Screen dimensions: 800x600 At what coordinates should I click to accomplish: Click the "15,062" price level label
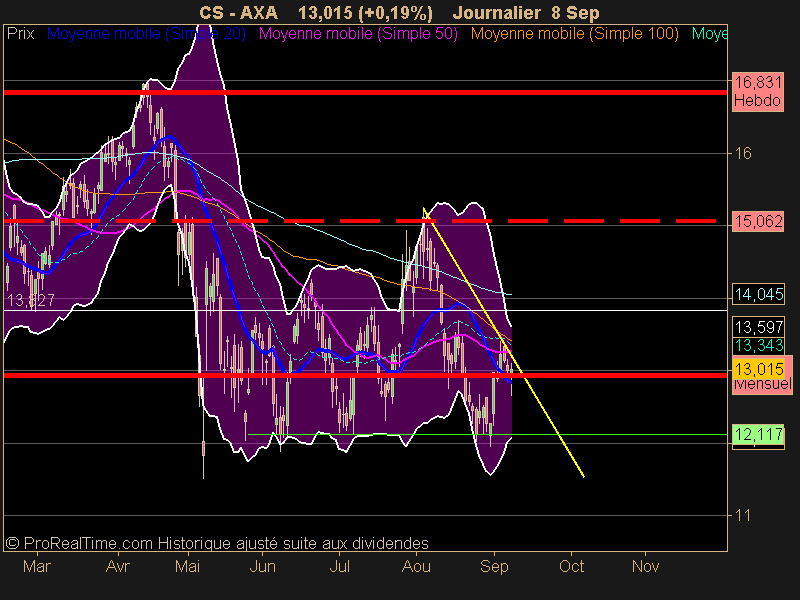click(758, 221)
